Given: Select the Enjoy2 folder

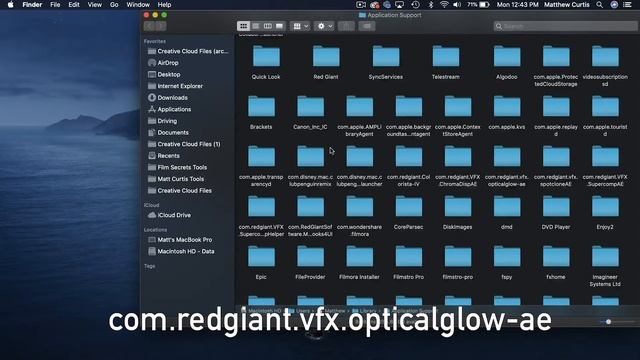Looking at the screenshot, I should pyautogui.click(x=605, y=207).
